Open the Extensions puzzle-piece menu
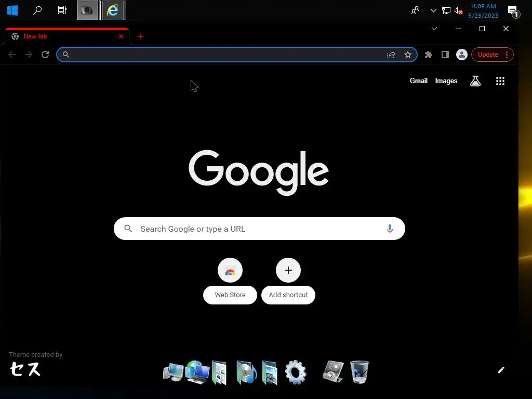 [x=429, y=55]
